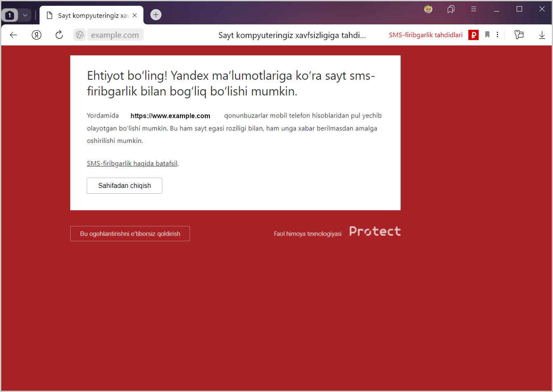The height and width of the screenshot is (392, 553).
Task: Open a new tab with plus button
Action: tap(156, 15)
